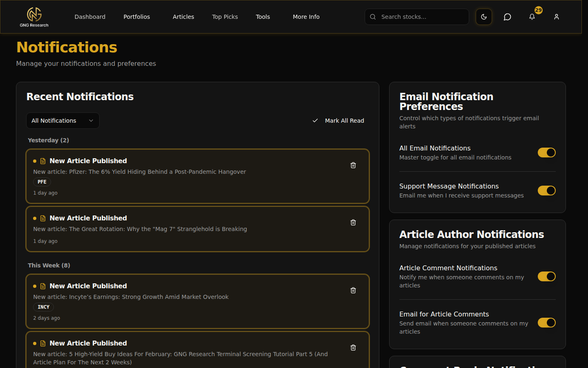Open the Pfizer 6% Yield article notification

(198, 176)
